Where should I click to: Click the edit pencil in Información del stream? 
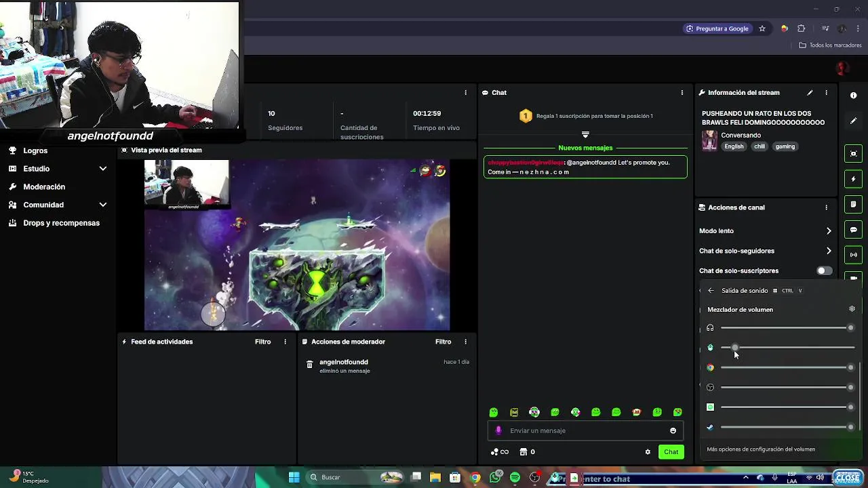point(810,93)
